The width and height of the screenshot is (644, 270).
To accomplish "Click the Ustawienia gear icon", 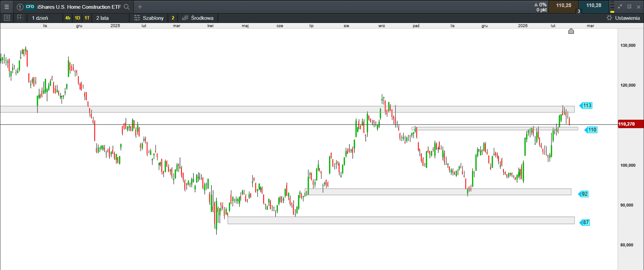I will point(609,18).
